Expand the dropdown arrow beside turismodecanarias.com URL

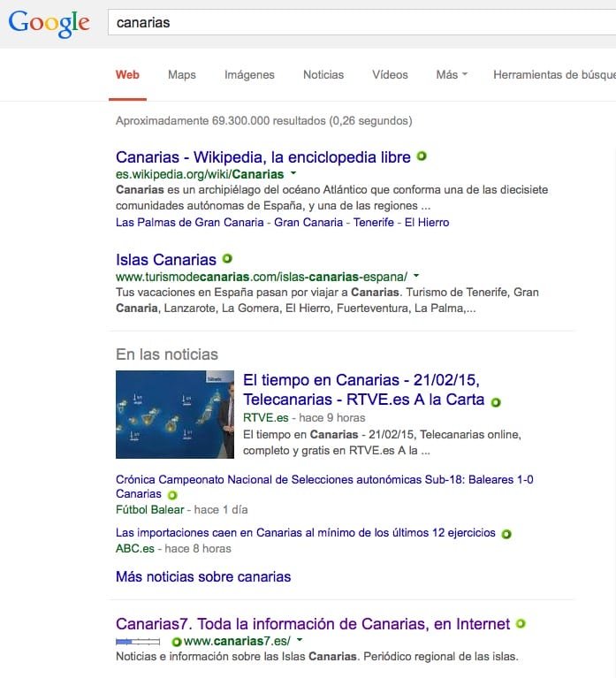coord(416,276)
